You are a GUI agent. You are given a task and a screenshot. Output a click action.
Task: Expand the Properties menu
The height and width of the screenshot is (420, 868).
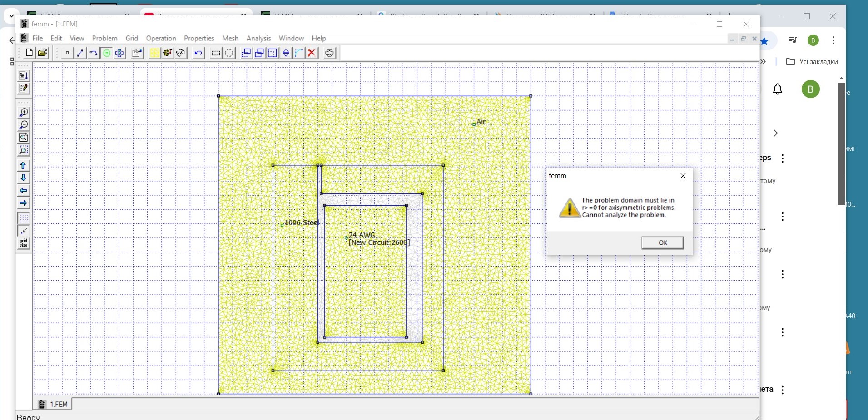(199, 38)
